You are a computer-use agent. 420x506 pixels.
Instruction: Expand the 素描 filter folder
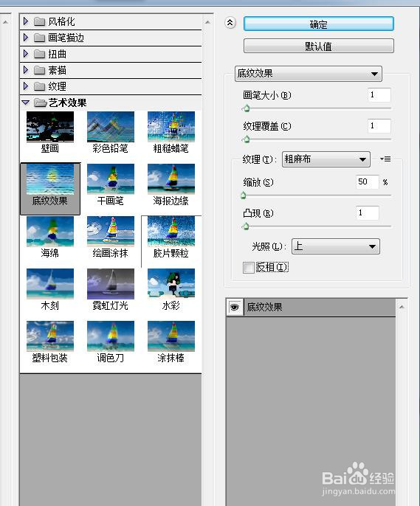[x=26, y=70]
